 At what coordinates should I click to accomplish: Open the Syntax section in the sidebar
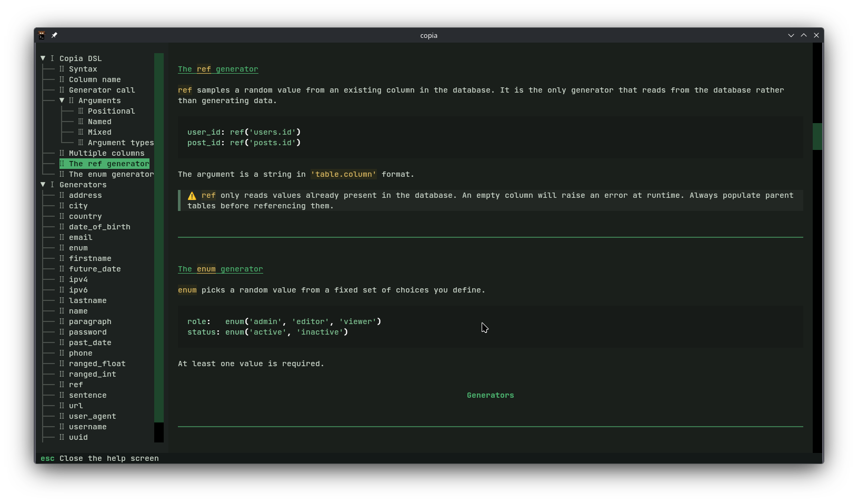[83, 69]
